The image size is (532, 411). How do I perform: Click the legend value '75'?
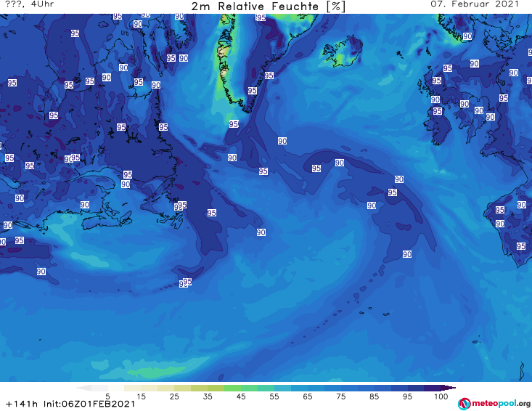(340, 396)
